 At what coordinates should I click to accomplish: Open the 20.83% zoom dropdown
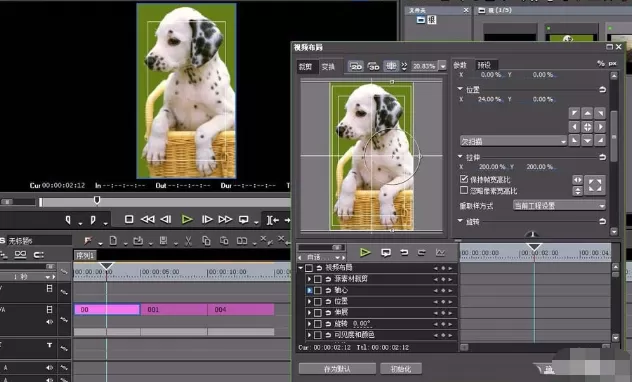point(443,66)
